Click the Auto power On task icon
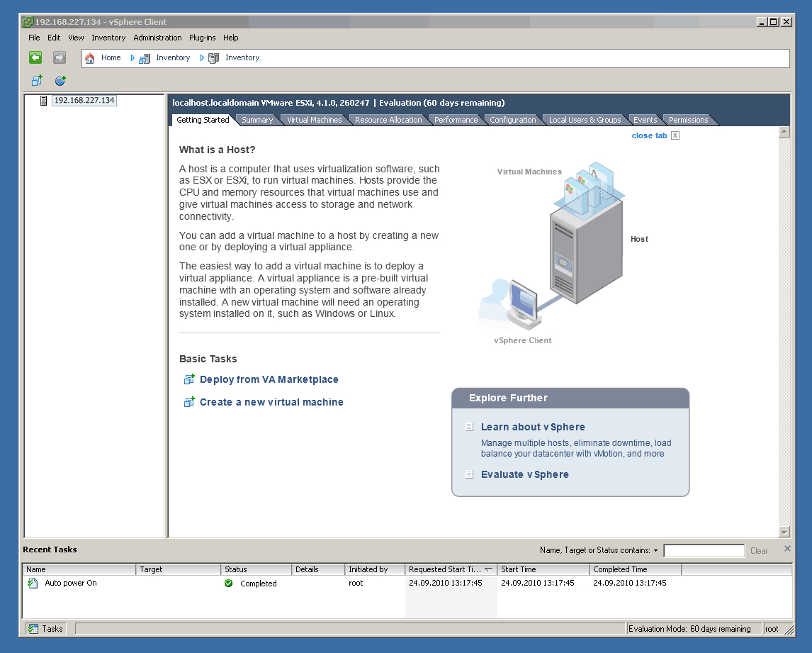 [33, 583]
